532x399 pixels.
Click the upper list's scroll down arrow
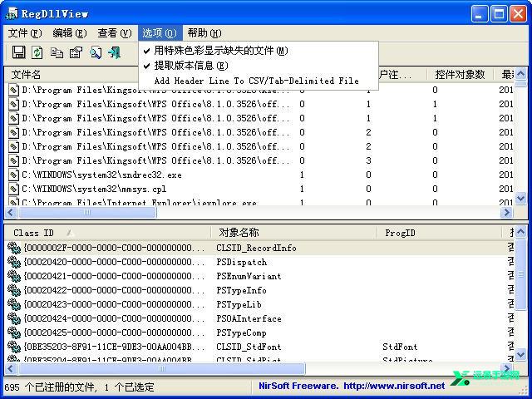520,198
